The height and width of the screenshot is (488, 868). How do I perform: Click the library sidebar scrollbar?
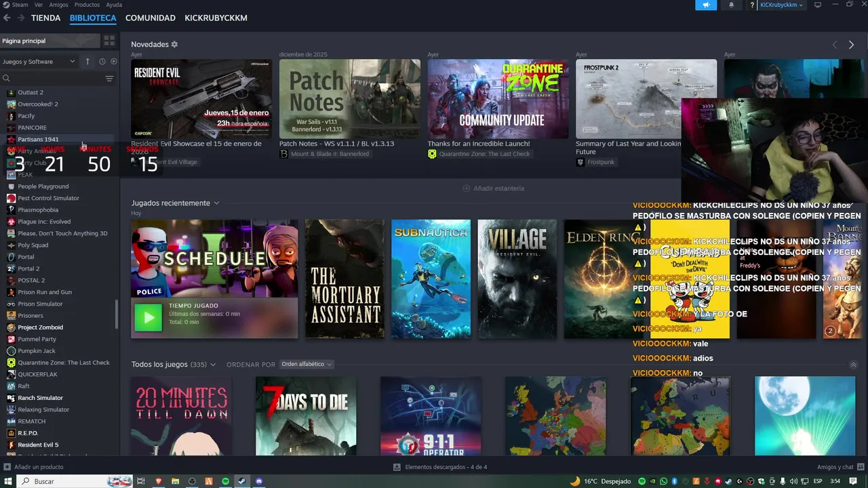(x=117, y=313)
